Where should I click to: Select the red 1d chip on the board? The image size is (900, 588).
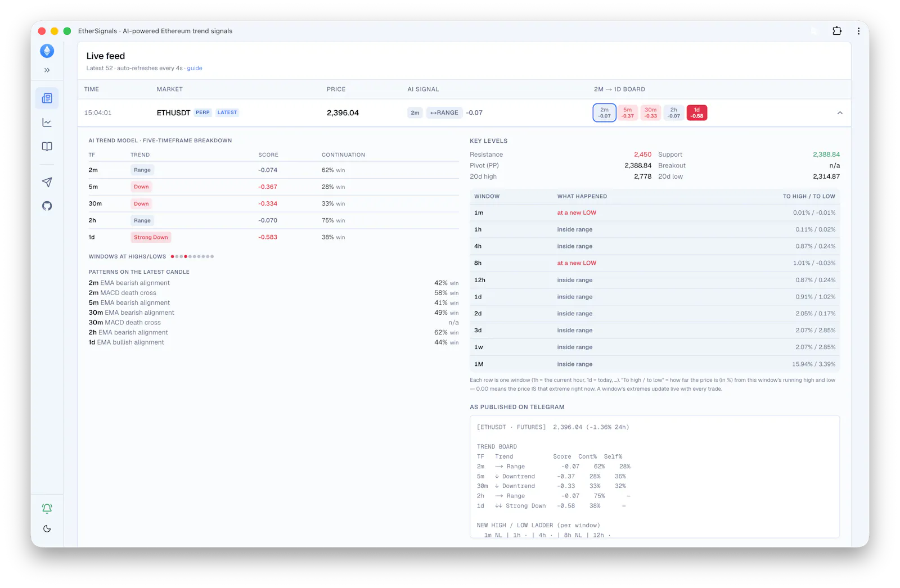tap(697, 113)
